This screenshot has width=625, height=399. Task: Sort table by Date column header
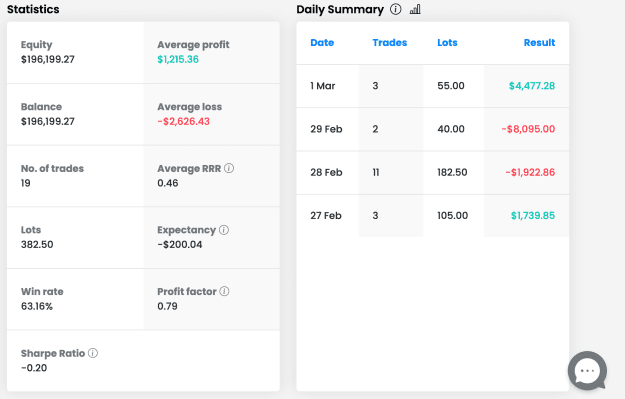(x=322, y=43)
